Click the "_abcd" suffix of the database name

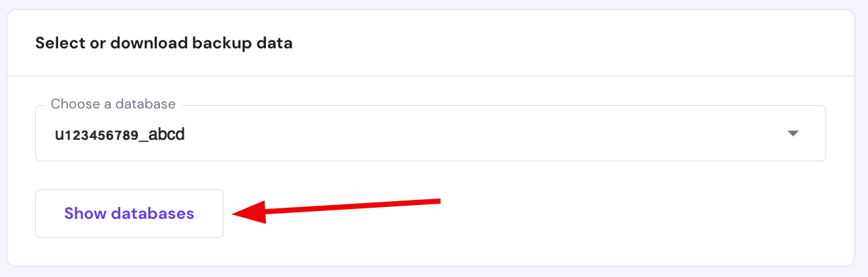(x=167, y=135)
